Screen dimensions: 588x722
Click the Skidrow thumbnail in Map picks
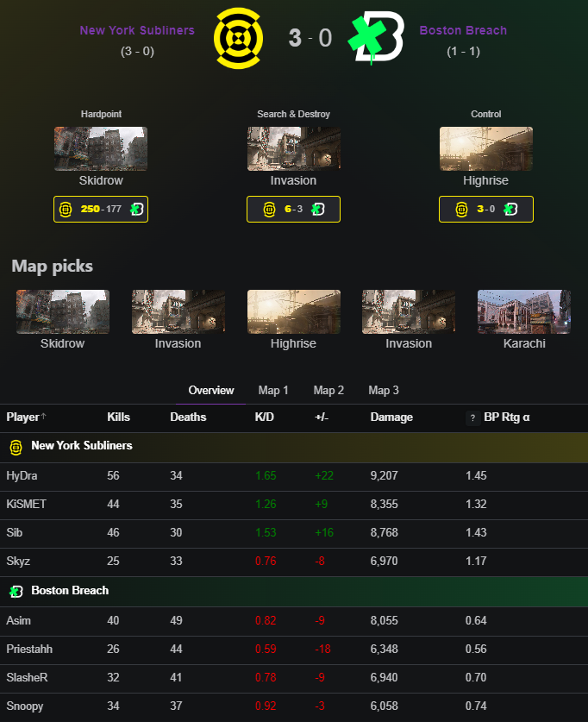pyautogui.click(x=63, y=311)
